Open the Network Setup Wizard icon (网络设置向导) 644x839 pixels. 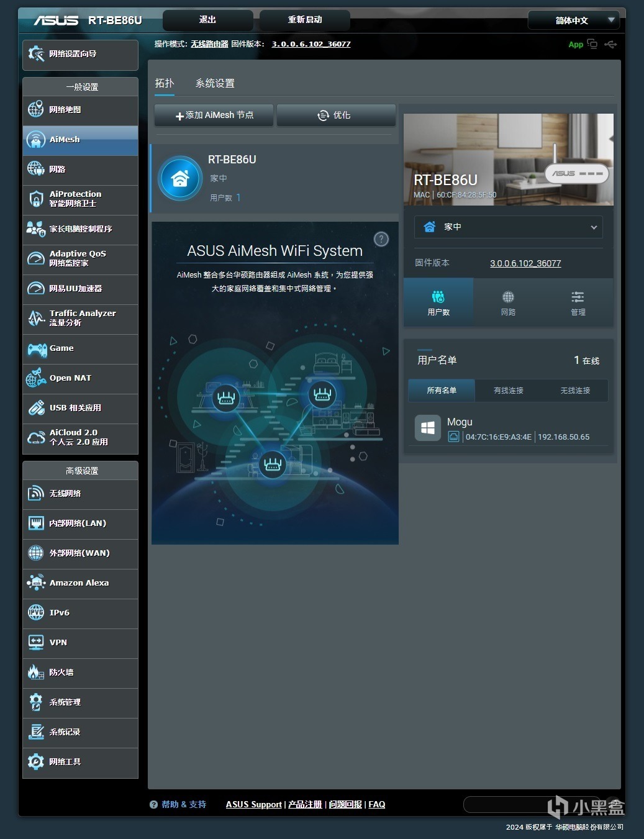pyautogui.click(x=36, y=54)
